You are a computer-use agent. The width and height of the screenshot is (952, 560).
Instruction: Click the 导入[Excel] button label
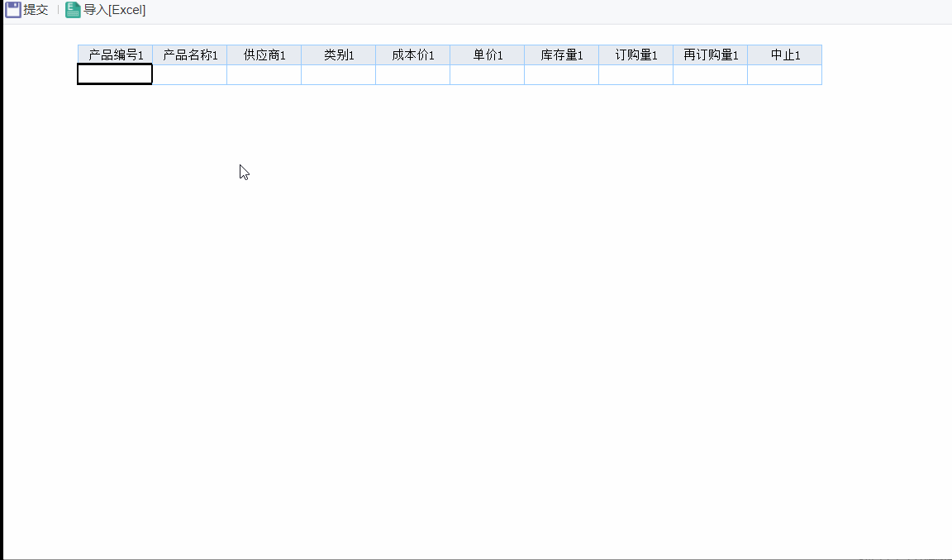pos(115,10)
